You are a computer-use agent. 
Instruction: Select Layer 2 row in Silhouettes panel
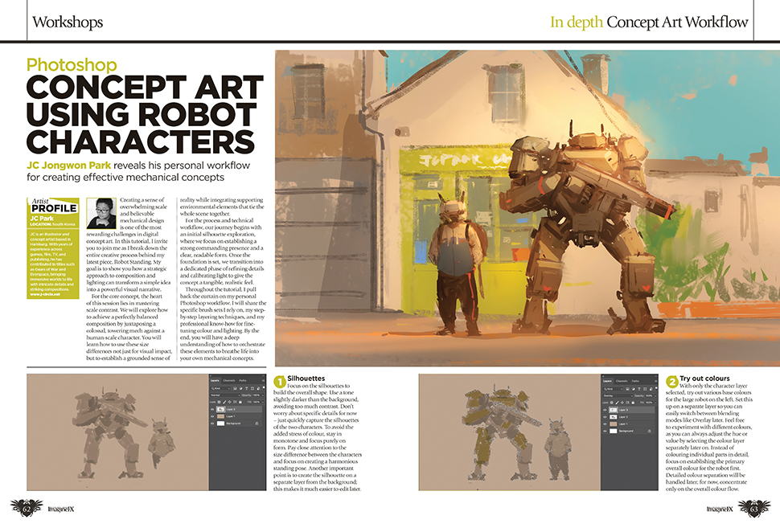click(236, 409)
